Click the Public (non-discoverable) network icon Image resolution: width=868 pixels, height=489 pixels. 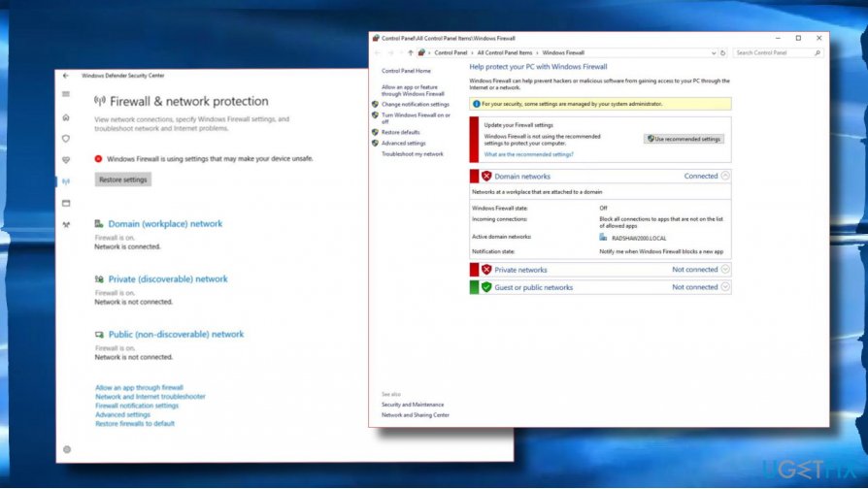pos(99,334)
